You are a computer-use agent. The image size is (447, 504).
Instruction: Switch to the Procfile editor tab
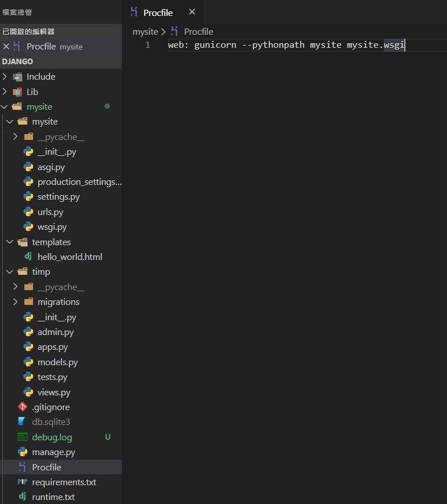(x=158, y=13)
